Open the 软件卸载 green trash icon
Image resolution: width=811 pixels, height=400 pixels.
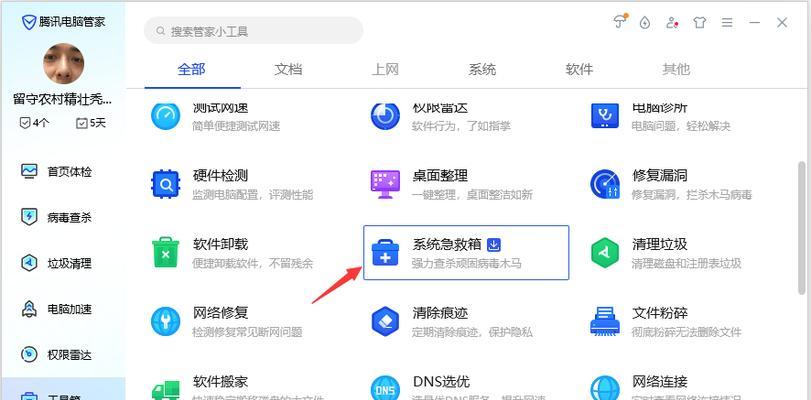point(166,253)
